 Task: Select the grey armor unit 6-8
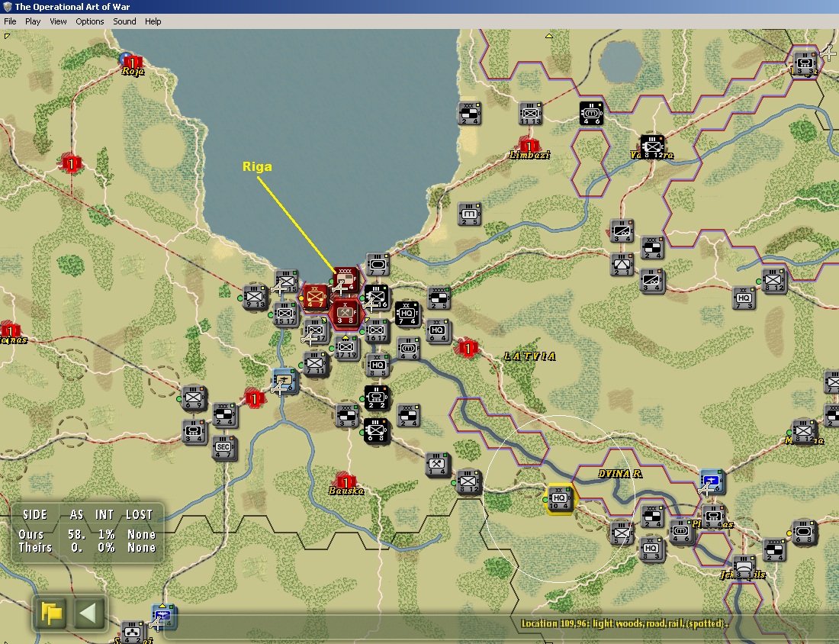pos(804,533)
